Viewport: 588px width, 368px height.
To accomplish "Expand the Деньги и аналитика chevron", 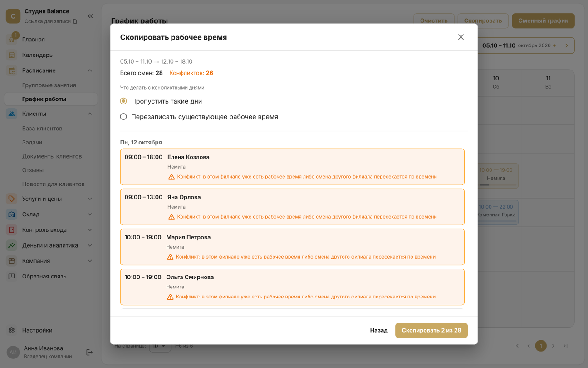I will 90,245.
